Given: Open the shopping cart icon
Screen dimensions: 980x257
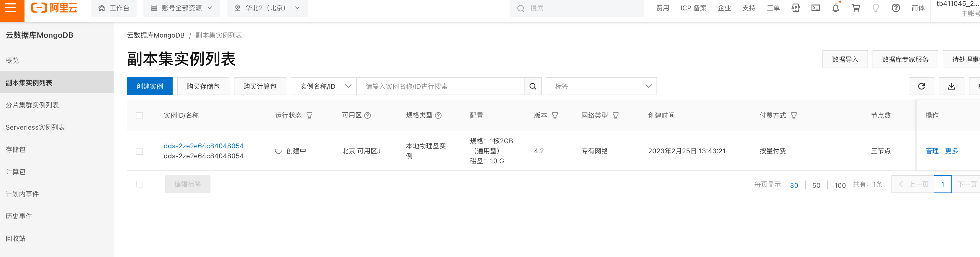Looking at the screenshot, I should tap(856, 8).
